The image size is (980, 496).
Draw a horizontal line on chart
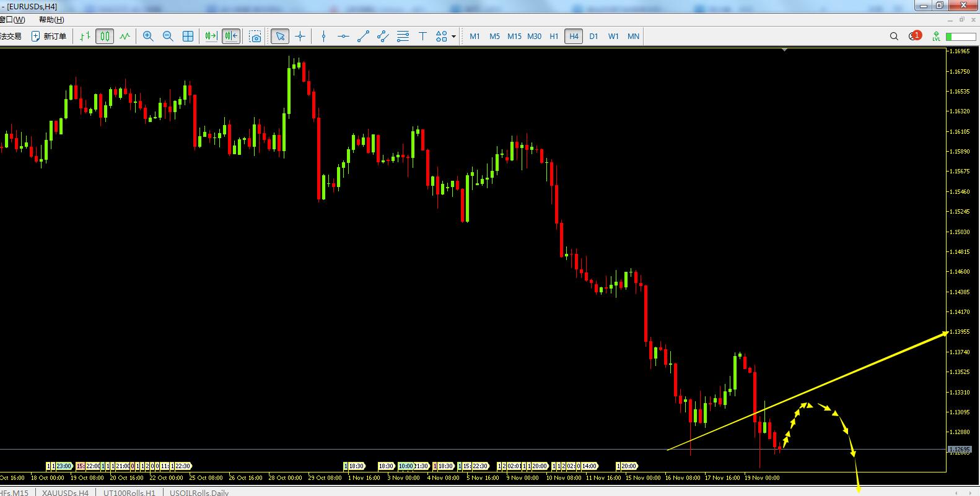[343, 37]
